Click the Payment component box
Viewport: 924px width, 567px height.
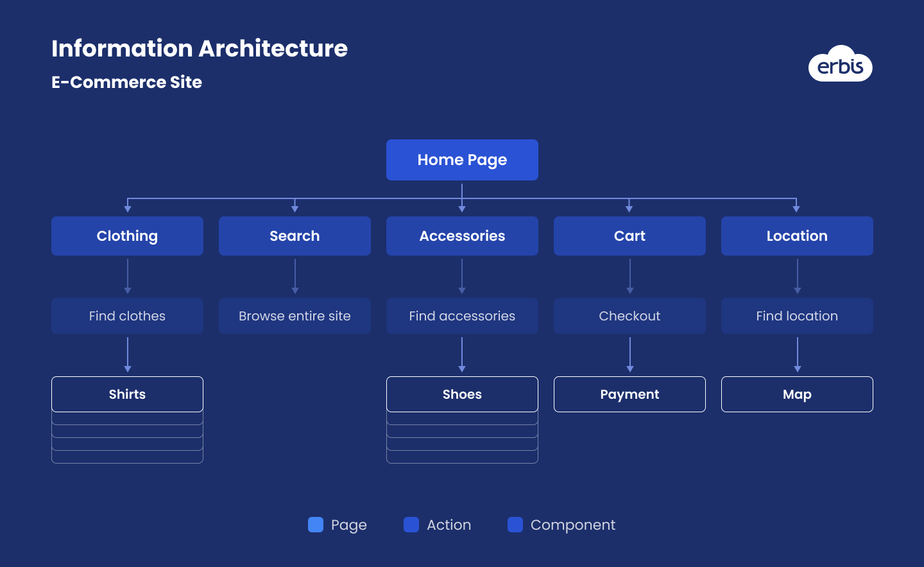pyautogui.click(x=629, y=394)
